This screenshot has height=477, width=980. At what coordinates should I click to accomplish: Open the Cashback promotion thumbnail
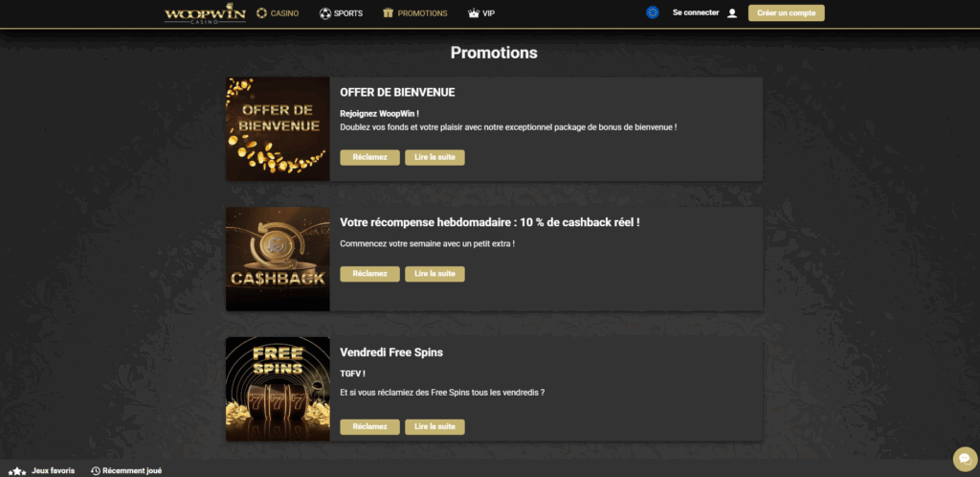pyautogui.click(x=278, y=260)
